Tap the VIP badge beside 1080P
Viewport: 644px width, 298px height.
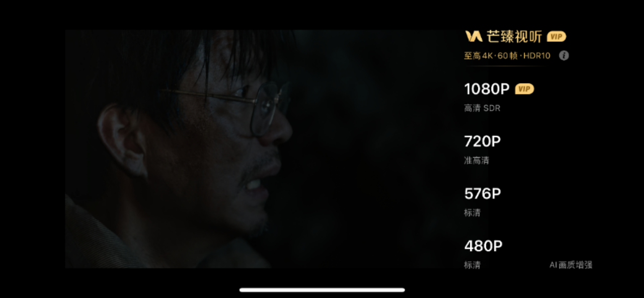tap(524, 89)
